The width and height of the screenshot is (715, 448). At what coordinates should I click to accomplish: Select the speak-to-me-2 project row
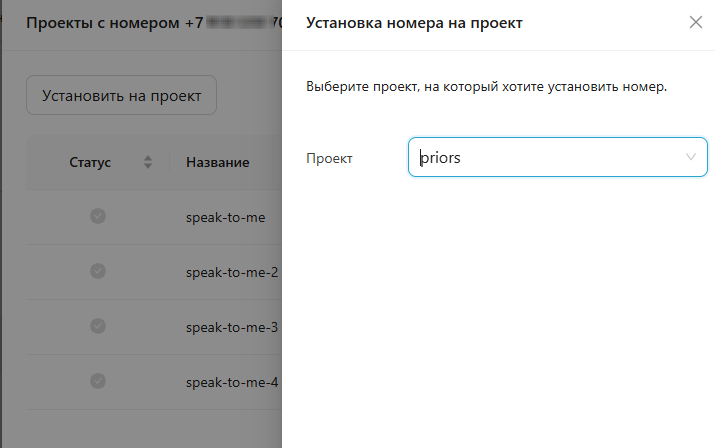[x=232, y=272]
